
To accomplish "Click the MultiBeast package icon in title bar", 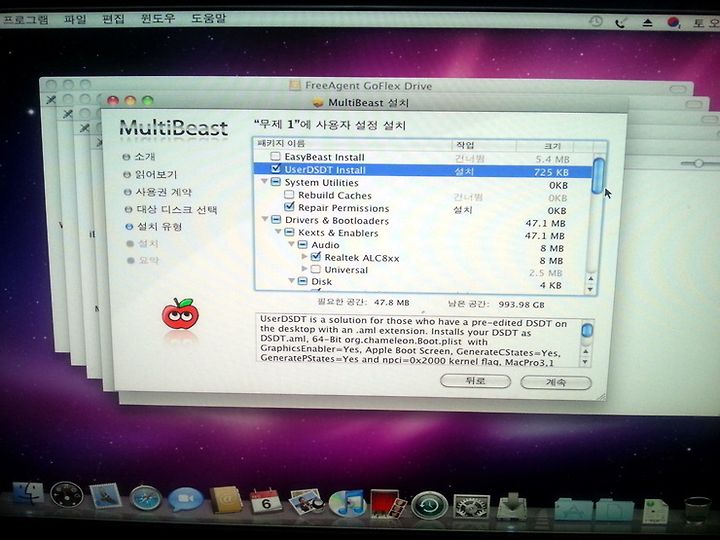I will pos(318,102).
